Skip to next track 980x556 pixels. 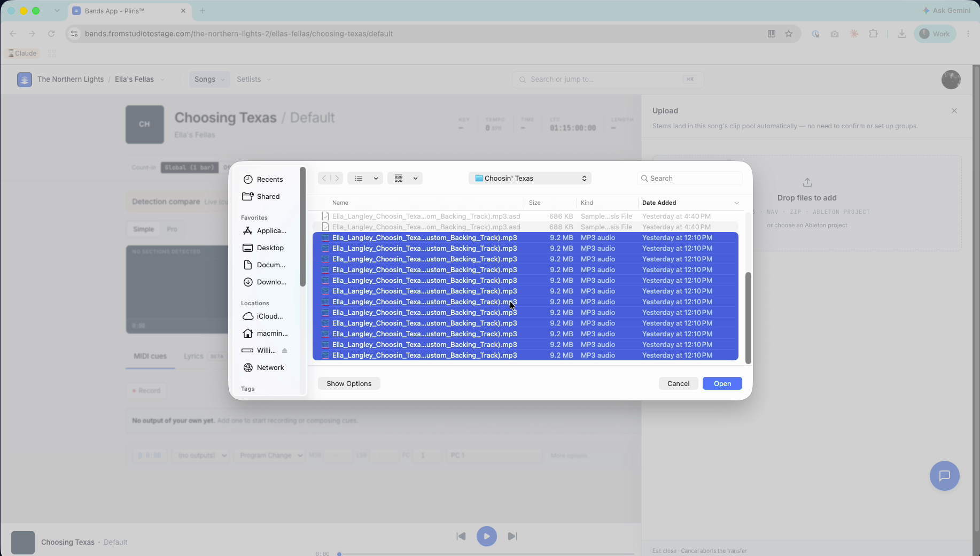pos(512,536)
